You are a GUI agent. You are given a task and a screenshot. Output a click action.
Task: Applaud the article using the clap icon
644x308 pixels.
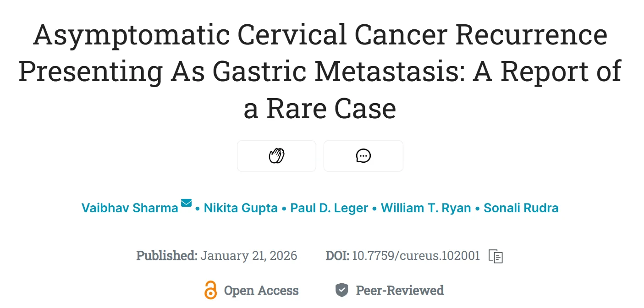276,156
